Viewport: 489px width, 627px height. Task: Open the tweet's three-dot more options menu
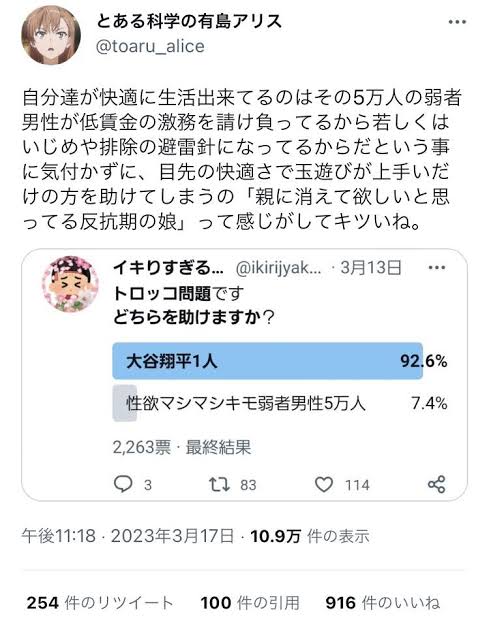[457, 22]
